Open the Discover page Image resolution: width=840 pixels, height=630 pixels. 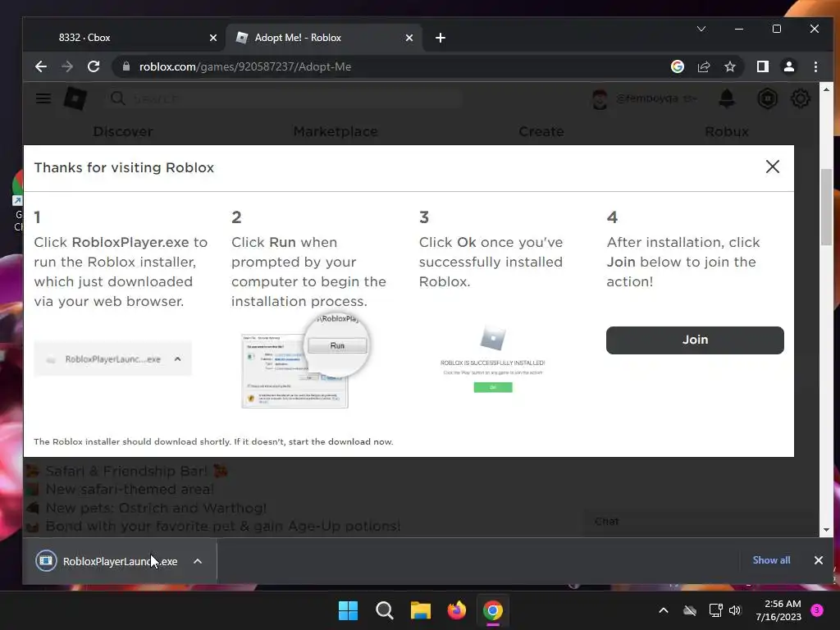point(123,131)
